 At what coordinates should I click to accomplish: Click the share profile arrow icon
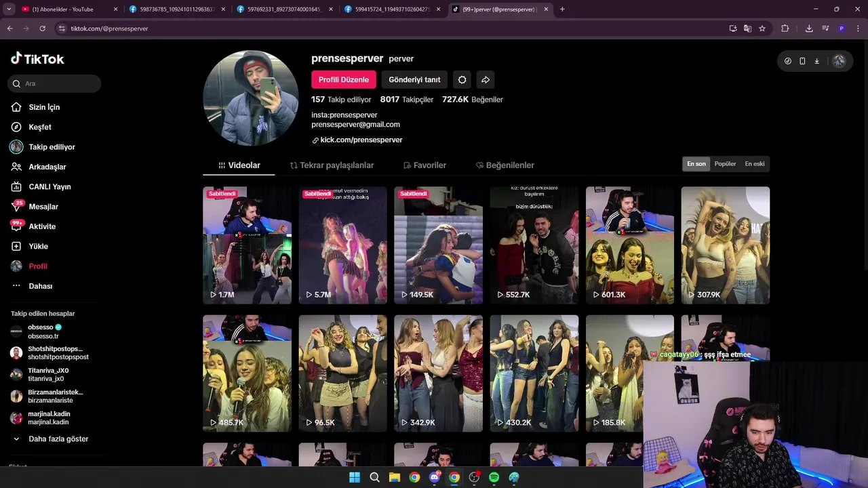(486, 79)
